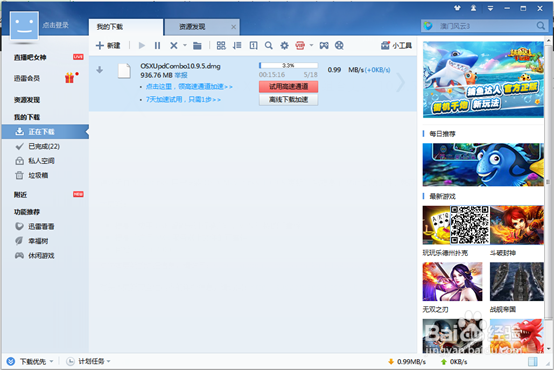Viewport: 554px width, 370px height.
Task: Click the skin shirt icon in title bar
Action: pyautogui.click(x=457, y=8)
